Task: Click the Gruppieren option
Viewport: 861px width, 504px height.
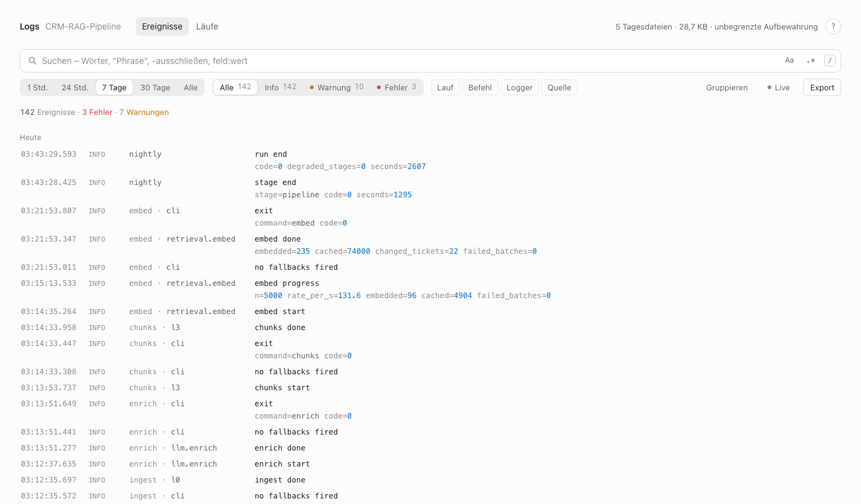Action: click(727, 87)
